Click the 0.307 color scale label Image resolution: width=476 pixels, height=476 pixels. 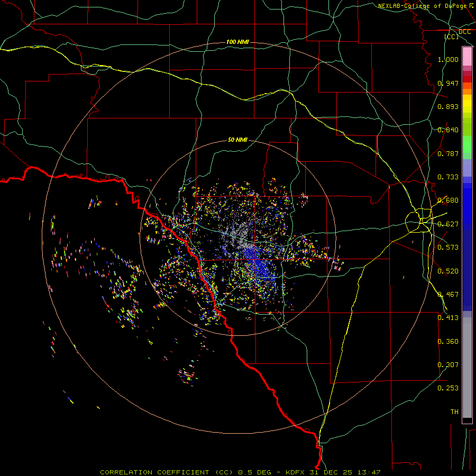(x=448, y=365)
